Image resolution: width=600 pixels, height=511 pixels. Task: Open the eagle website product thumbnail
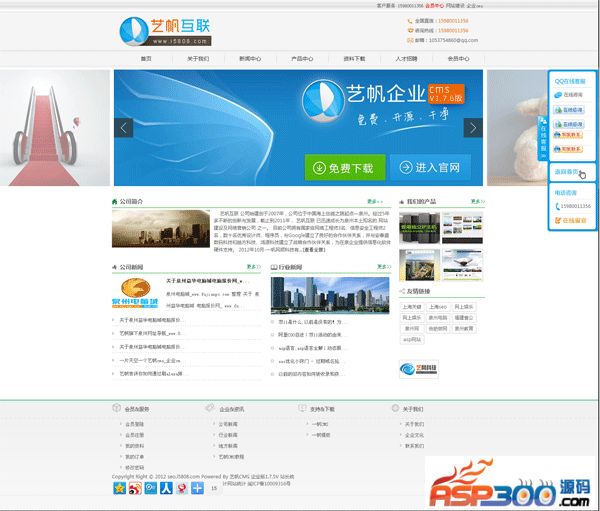[462, 265]
